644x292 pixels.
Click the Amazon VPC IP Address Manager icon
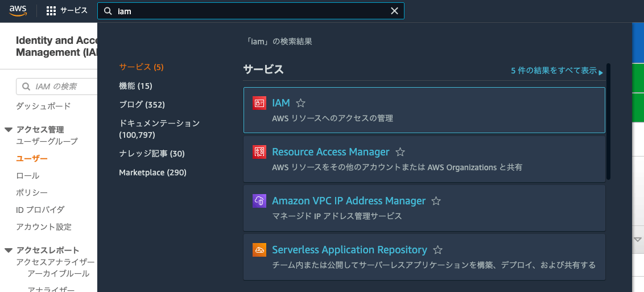[259, 201]
